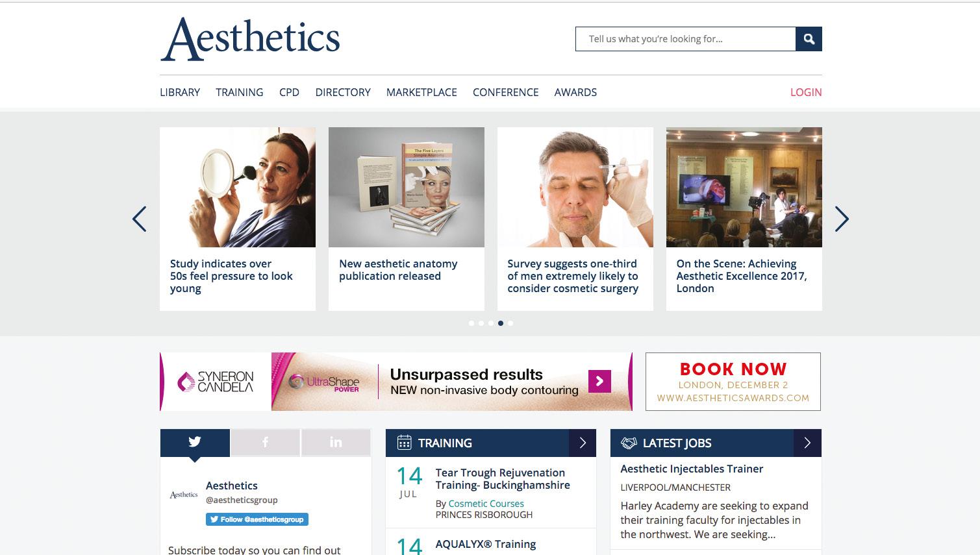Open the men cosmetic surgery survey thumbnail
980x555 pixels.
tap(575, 187)
